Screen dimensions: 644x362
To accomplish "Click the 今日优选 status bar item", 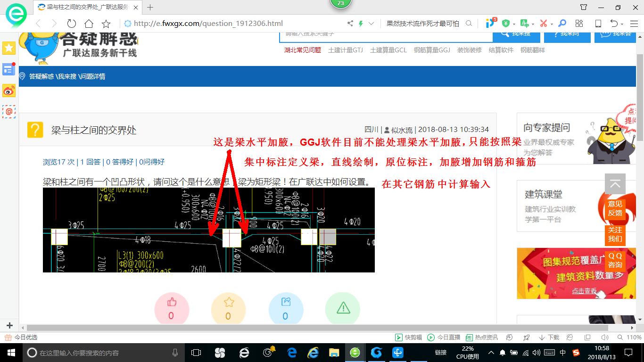I will click(x=21, y=337).
